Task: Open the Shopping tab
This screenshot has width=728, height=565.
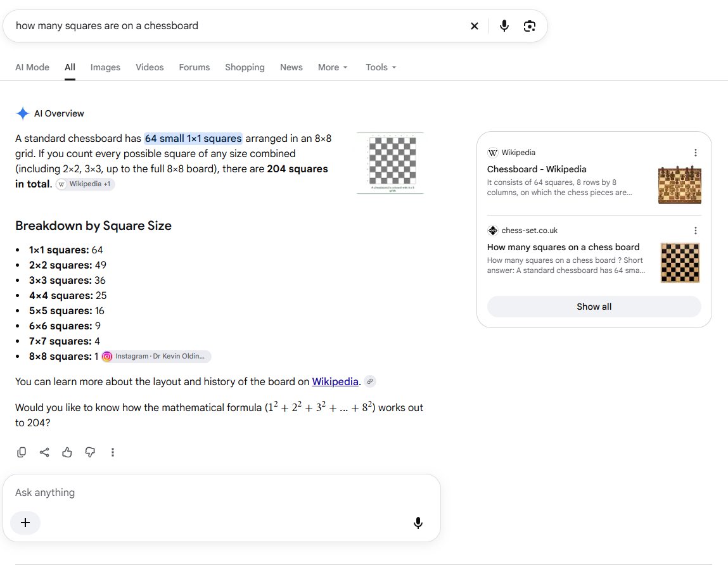Action: (245, 67)
